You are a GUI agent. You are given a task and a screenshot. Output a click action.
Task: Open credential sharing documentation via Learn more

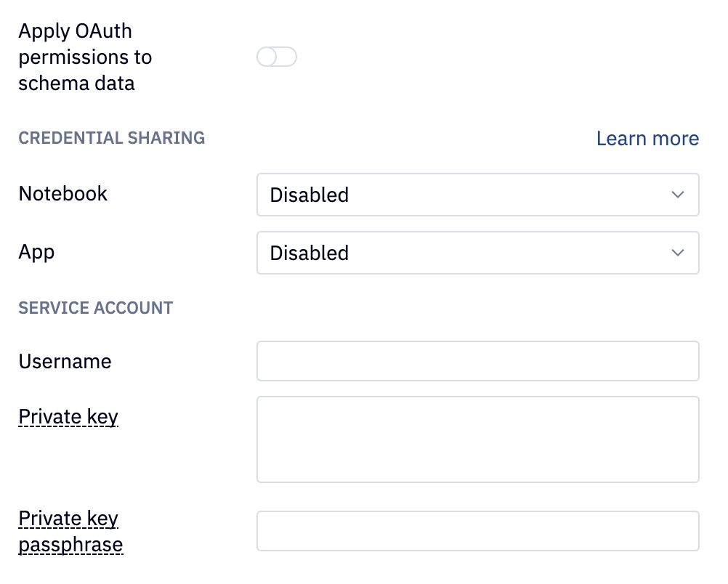(647, 138)
